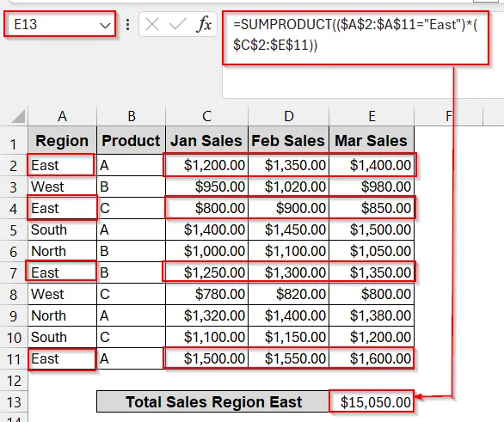Select column E header
504x422 pixels.
click(372, 116)
